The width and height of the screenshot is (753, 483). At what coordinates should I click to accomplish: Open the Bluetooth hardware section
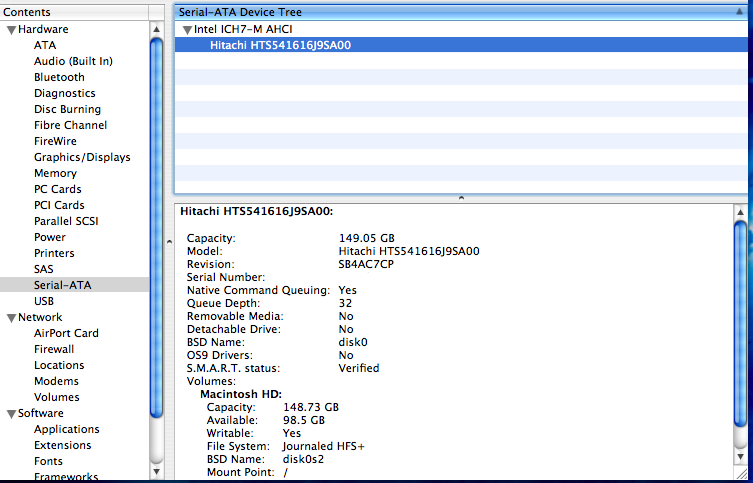click(59, 77)
